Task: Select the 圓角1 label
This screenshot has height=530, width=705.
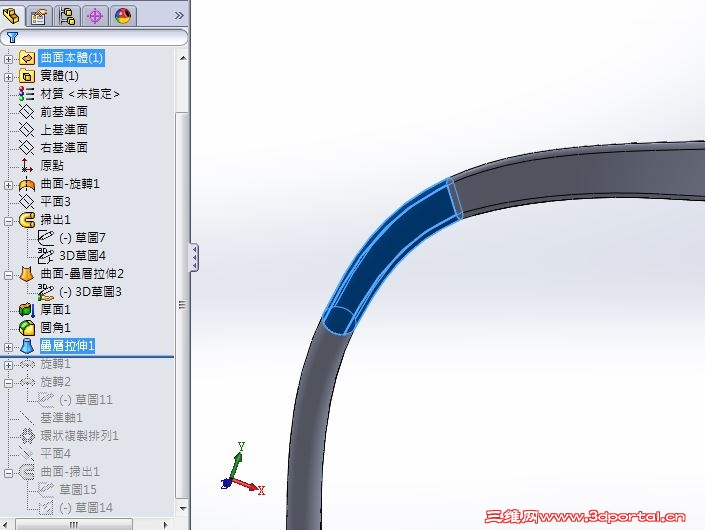Action: point(55,328)
